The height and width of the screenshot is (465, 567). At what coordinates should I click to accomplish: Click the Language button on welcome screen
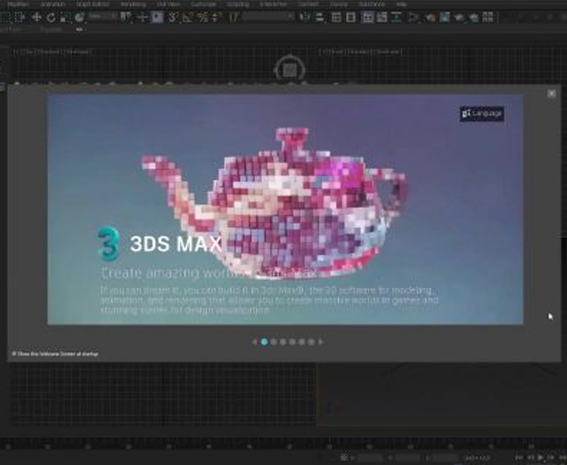pyautogui.click(x=482, y=114)
